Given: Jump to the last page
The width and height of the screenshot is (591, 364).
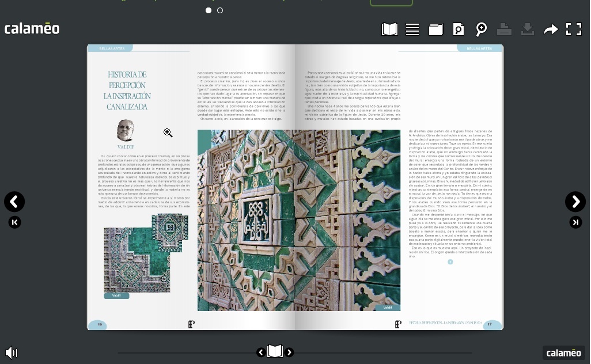Looking at the screenshot, I should click(x=575, y=222).
